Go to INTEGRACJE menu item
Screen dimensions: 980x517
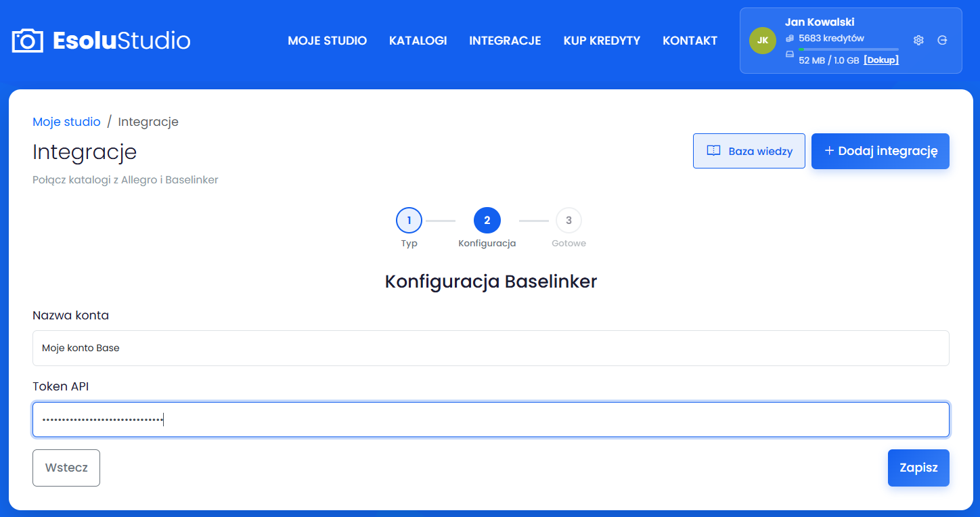(505, 41)
